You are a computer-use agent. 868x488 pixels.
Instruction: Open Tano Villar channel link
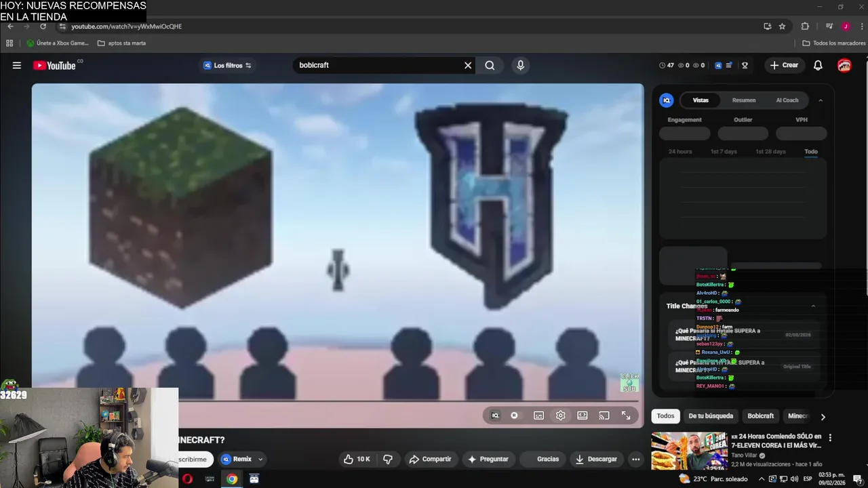(744, 455)
